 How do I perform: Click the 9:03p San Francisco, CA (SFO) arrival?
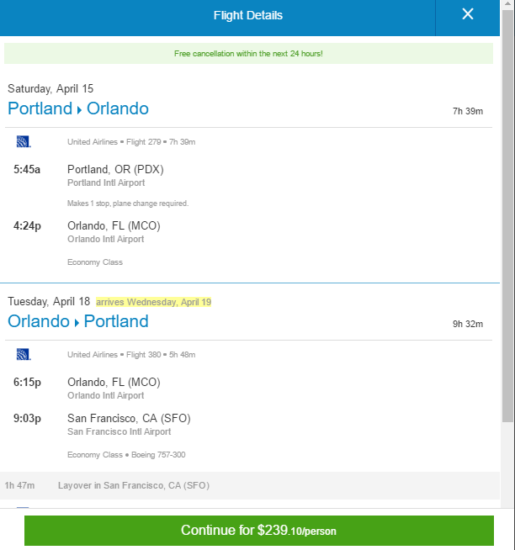pos(102,418)
